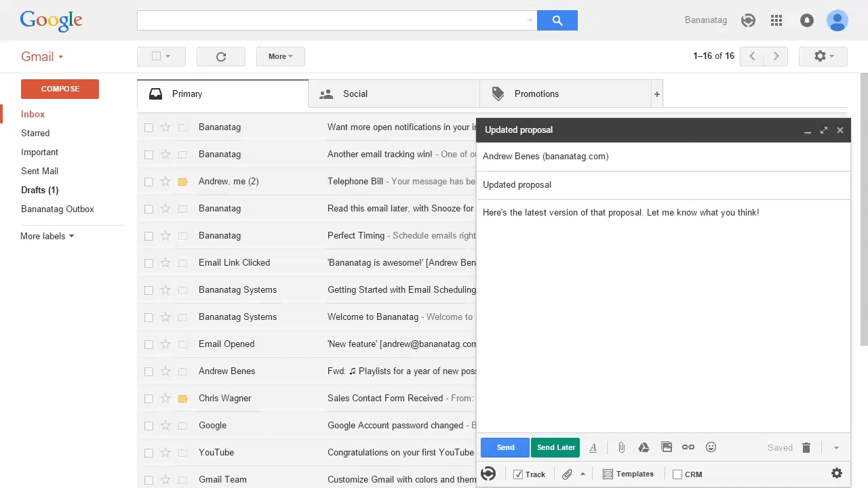Switch to the Primary tab

tap(222, 94)
